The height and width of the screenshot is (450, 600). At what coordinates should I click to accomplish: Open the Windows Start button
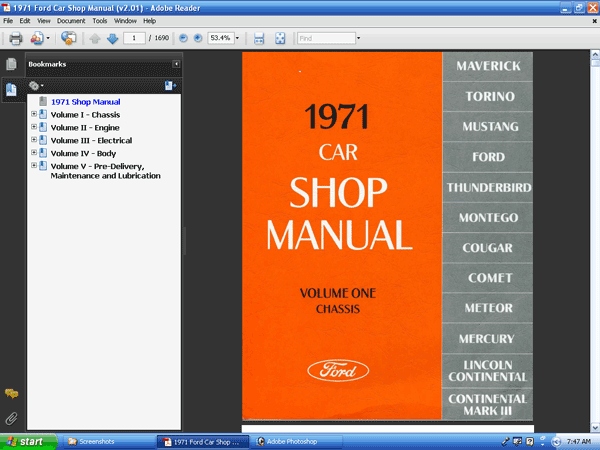click(28, 442)
